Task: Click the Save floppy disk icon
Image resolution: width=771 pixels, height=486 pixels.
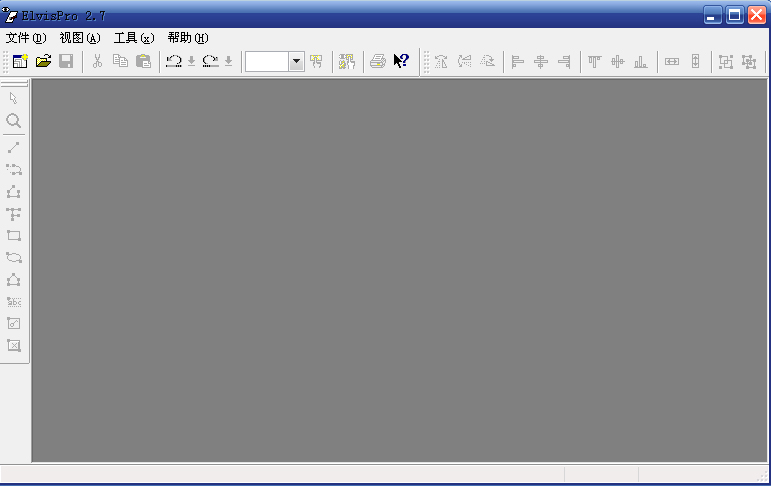Action: [66, 62]
